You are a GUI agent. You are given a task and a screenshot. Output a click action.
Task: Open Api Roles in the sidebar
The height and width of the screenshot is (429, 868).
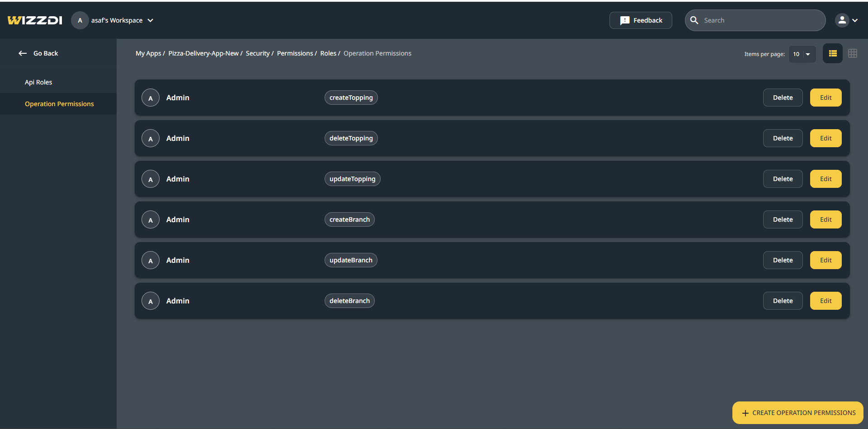pos(38,82)
